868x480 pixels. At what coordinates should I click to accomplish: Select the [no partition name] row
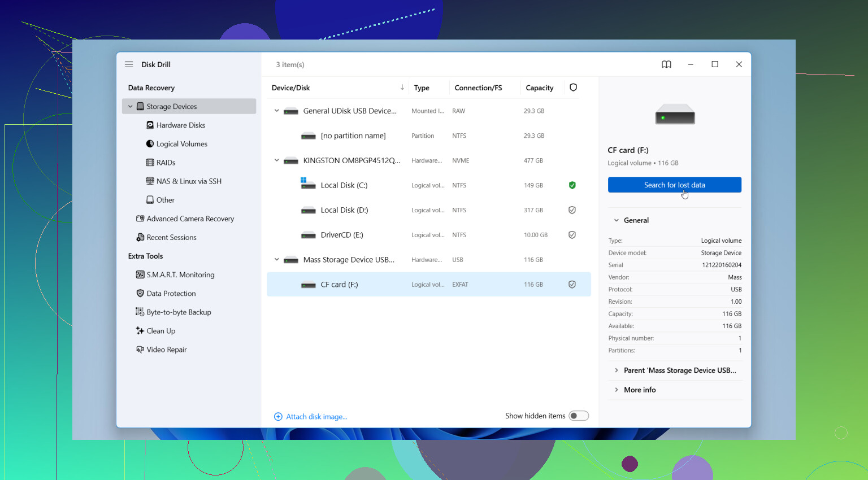click(429, 136)
